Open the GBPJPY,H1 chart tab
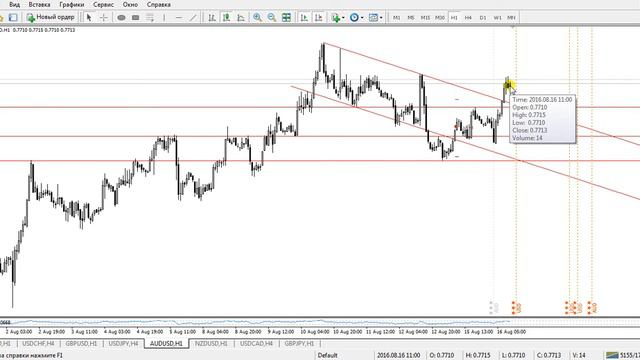 pos(299,344)
